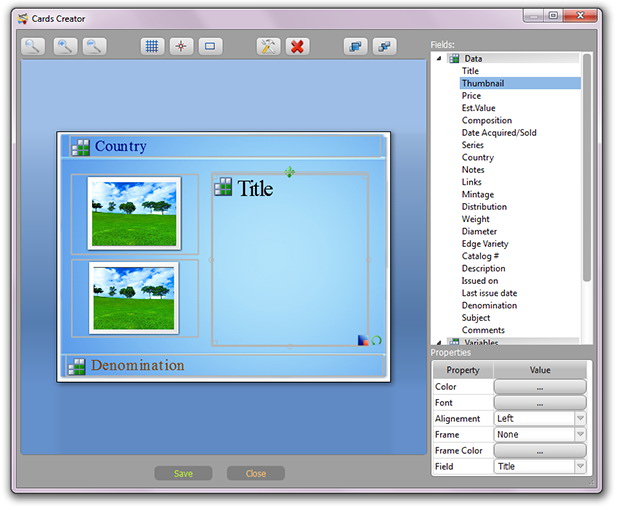Open the Frame Color picker button
This screenshot has height=508, width=620.
(x=540, y=450)
